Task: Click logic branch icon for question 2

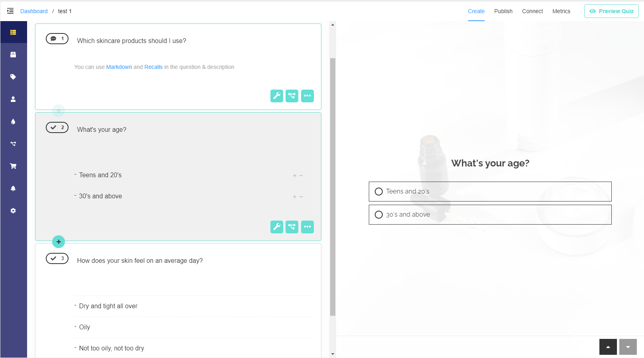Action: point(292,227)
